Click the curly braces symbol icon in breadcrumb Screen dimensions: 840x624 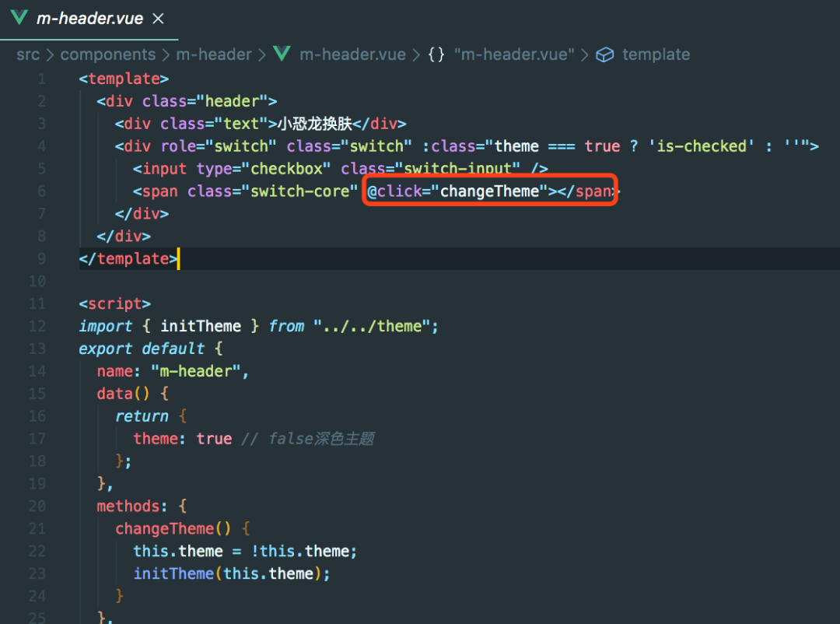point(436,54)
